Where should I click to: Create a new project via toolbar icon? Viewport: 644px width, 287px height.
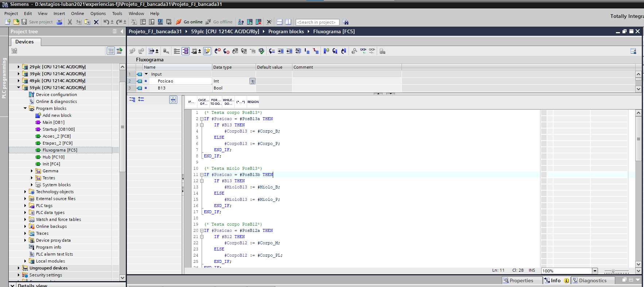pos(8,22)
